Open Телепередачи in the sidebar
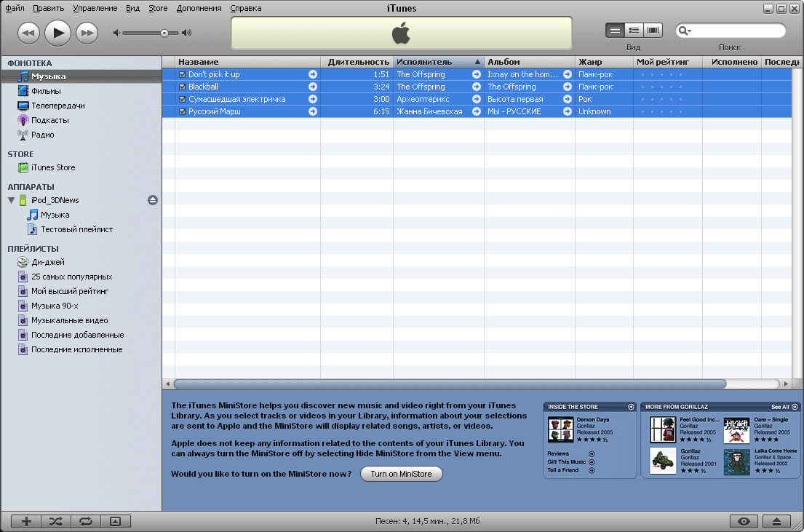The width and height of the screenshot is (804, 532). click(81, 106)
